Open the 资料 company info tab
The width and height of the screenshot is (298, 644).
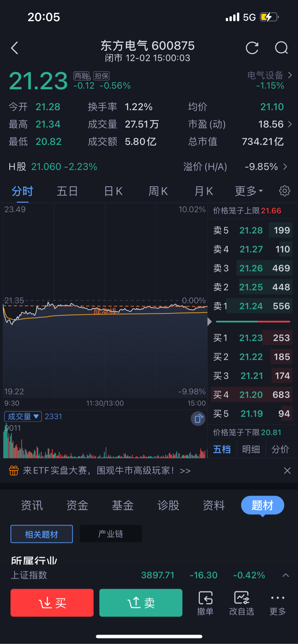pos(214,505)
